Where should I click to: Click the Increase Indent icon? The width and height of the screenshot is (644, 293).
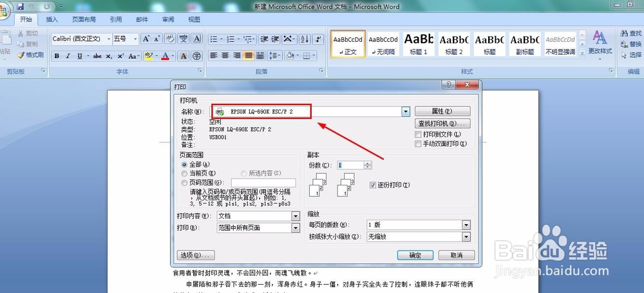(275, 39)
